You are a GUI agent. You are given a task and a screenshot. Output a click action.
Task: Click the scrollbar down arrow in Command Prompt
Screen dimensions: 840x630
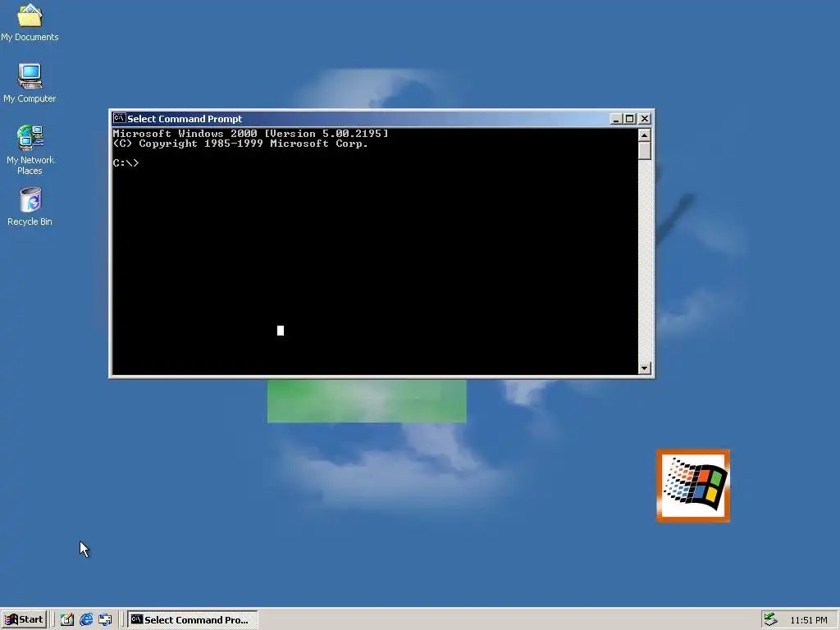645,368
